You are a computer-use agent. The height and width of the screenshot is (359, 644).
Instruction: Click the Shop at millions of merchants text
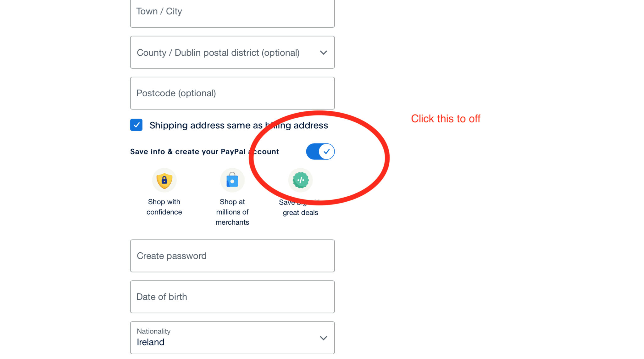232,212
